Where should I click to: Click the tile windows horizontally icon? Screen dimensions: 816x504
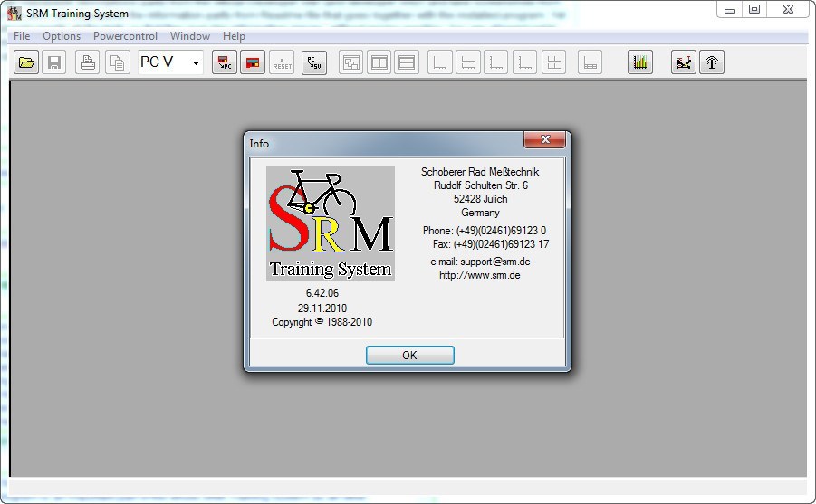[x=407, y=63]
